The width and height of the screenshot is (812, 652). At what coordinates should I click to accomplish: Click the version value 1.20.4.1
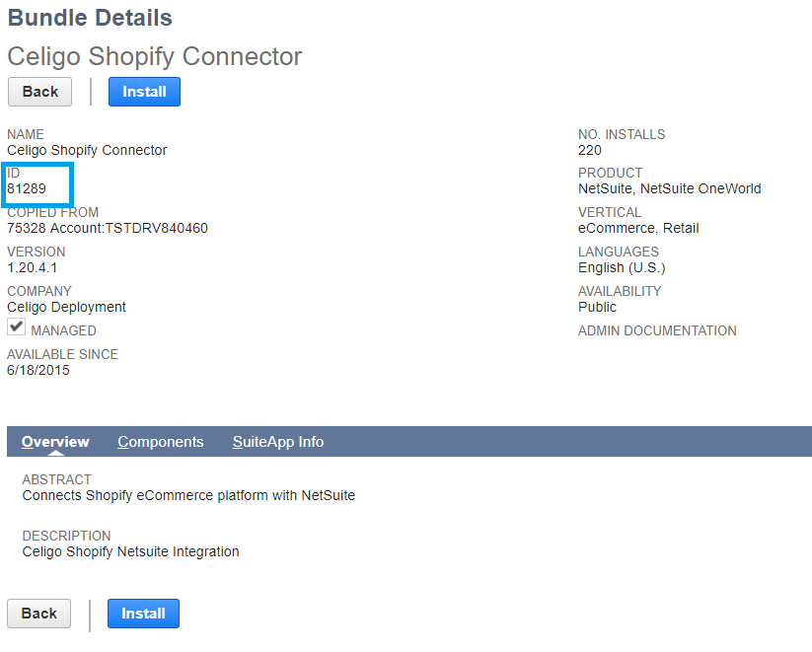tap(33, 267)
